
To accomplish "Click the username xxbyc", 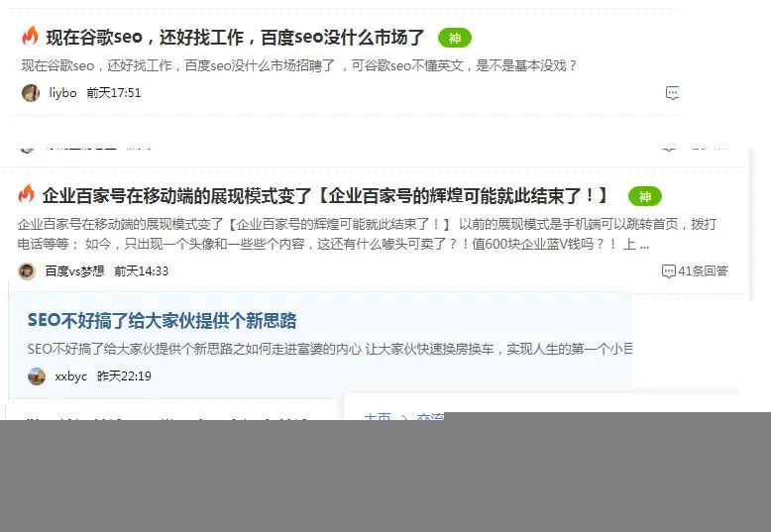I will point(70,376).
